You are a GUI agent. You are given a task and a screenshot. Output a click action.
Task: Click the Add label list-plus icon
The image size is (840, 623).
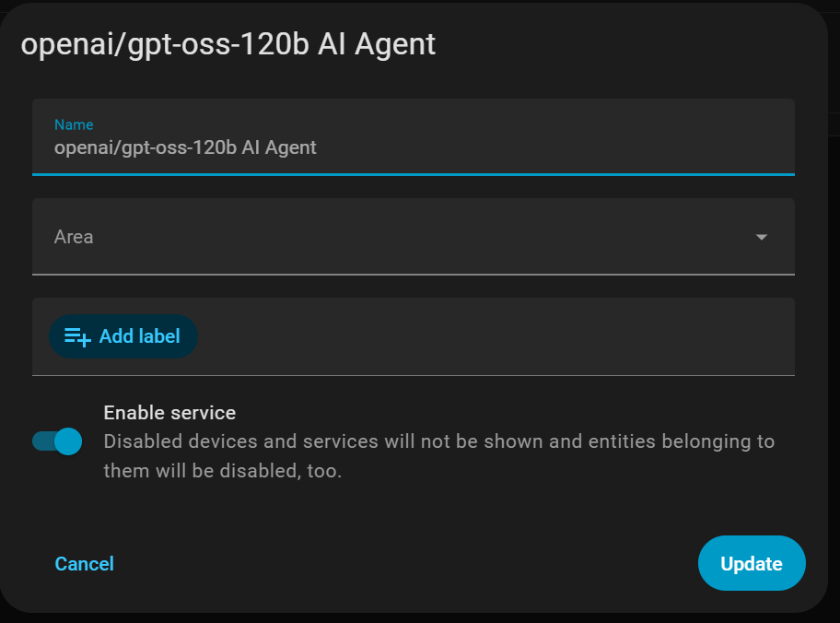point(77,337)
